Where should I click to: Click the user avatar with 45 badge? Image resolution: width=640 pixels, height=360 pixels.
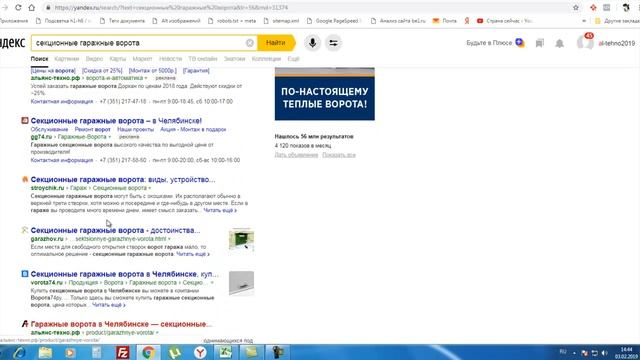[585, 42]
